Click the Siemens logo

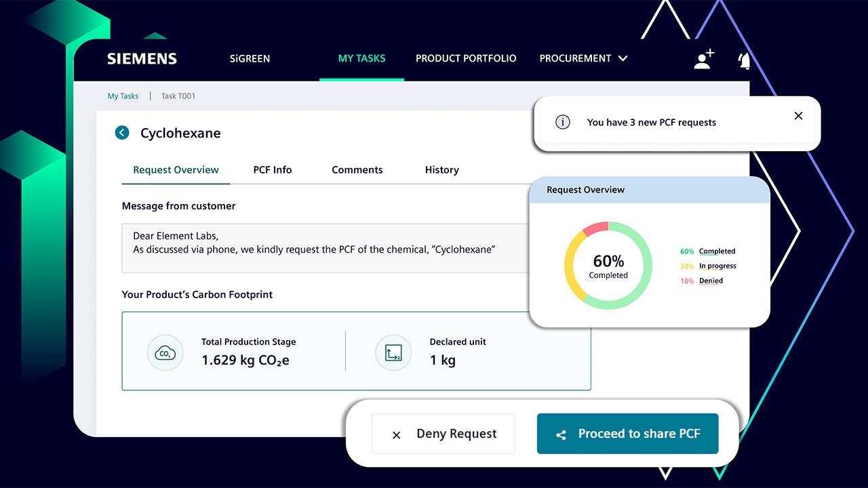coord(142,58)
